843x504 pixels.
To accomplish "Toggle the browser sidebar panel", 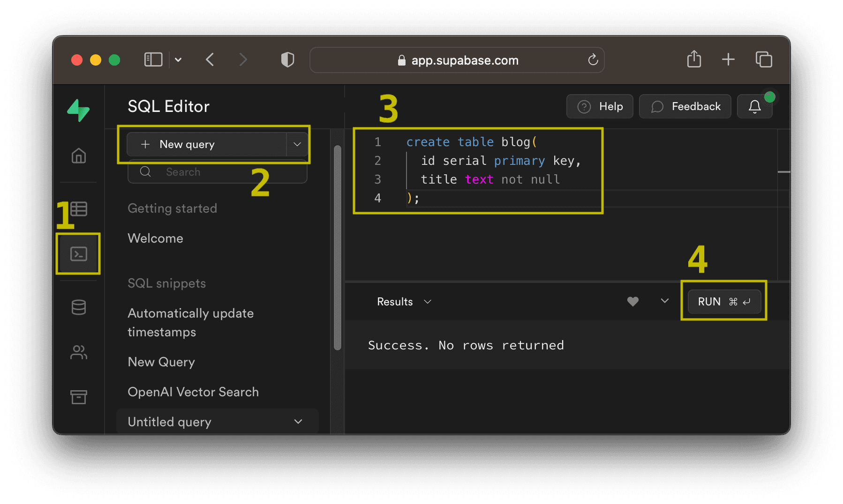I will pyautogui.click(x=153, y=59).
